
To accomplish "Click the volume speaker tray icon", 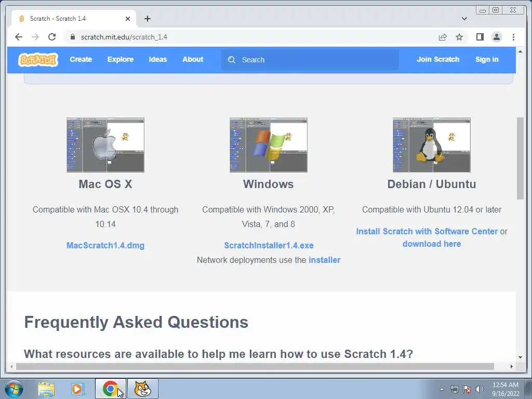I will (x=480, y=389).
